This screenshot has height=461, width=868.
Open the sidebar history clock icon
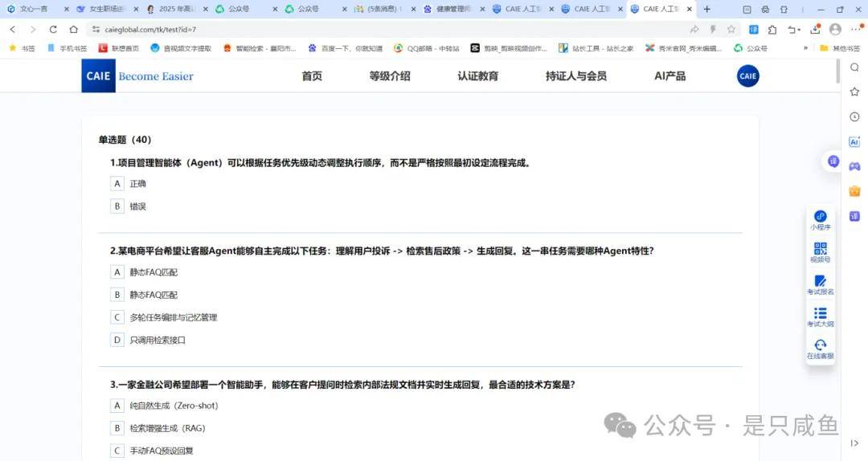[854, 116]
